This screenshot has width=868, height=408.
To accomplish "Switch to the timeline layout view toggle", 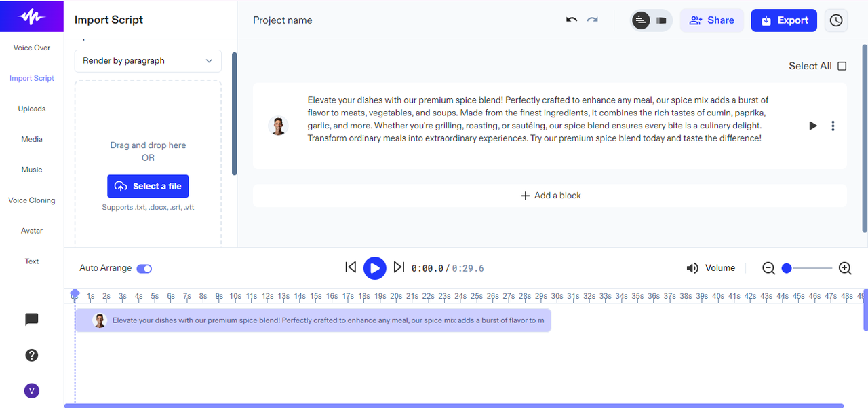I will pos(641,20).
